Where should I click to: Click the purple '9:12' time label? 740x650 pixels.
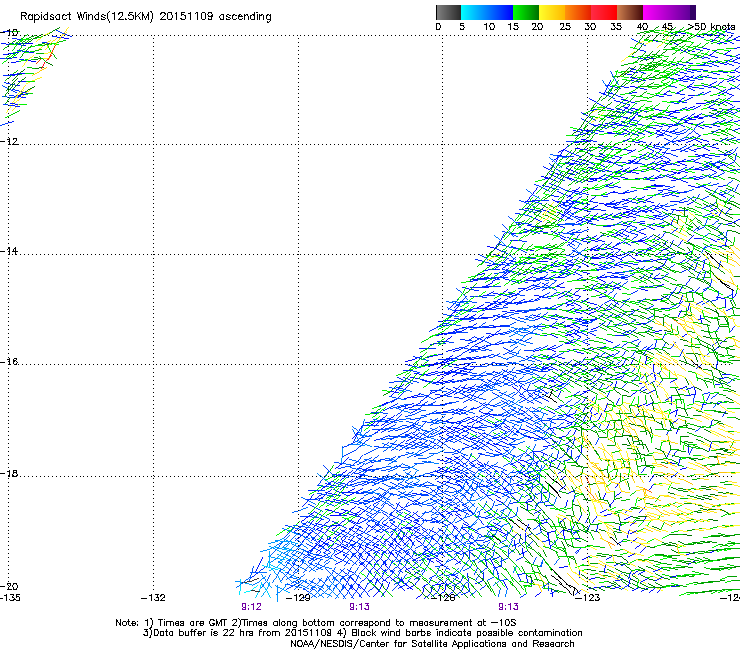click(x=251, y=607)
